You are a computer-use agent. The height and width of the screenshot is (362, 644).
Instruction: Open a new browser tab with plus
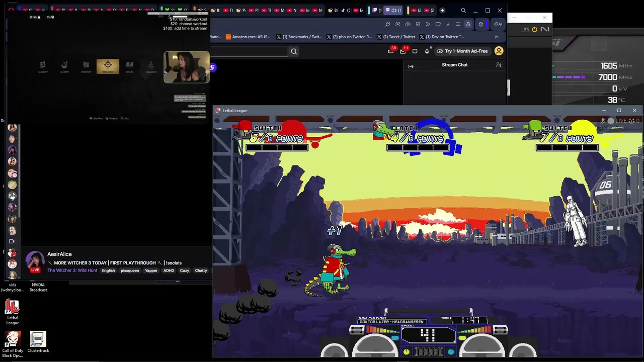click(x=442, y=10)
